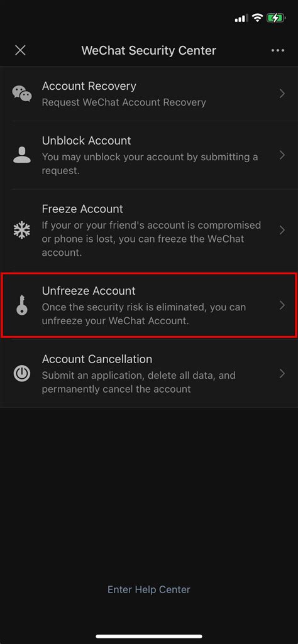Tap the Account Cancellation power icon
The height and width of the screenshot is (644, 298).
22,373
